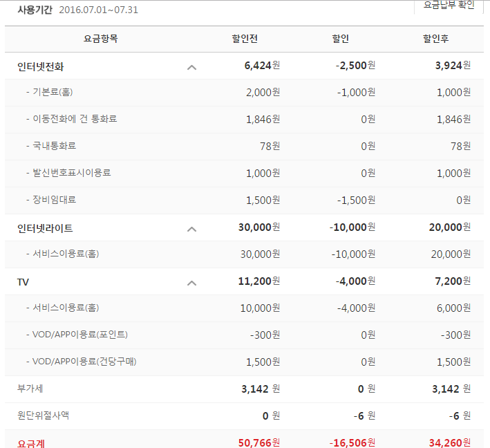Click the 할인후 column header
The width and height of the screenshot is (490, 448).
coord(436,39)
